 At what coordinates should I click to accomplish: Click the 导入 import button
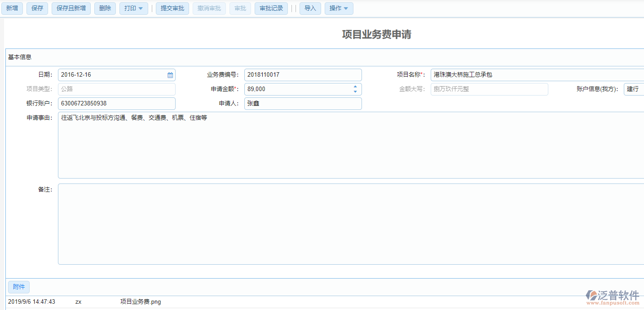(310, 8)
